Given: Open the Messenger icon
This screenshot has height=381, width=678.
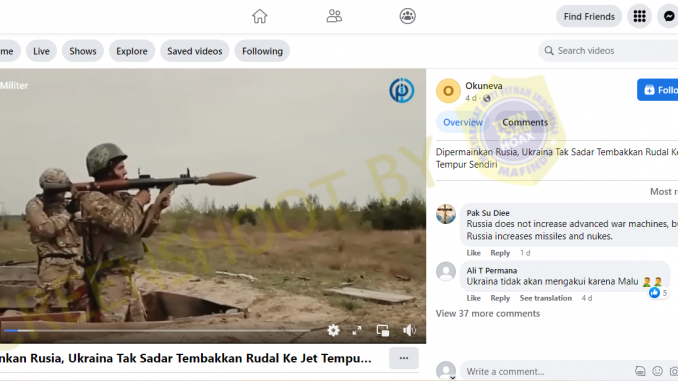Looking at the screenshot, I should (668, 16).
